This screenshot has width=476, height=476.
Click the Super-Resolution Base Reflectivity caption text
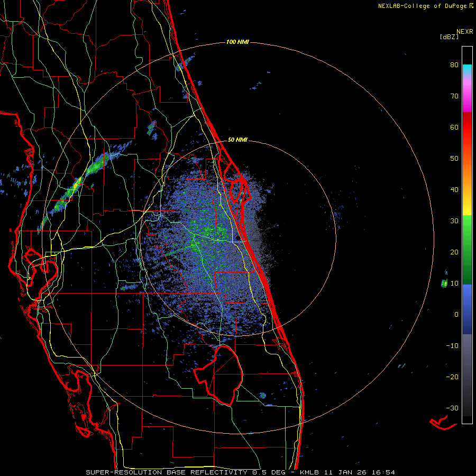click(x=186, y=472)
